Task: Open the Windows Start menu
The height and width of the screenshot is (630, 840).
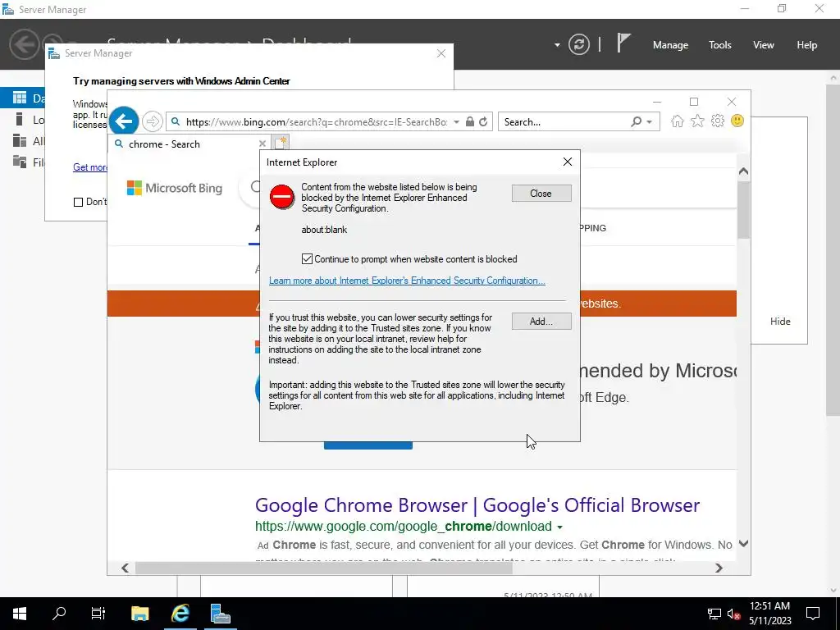Action: point(20,614)
